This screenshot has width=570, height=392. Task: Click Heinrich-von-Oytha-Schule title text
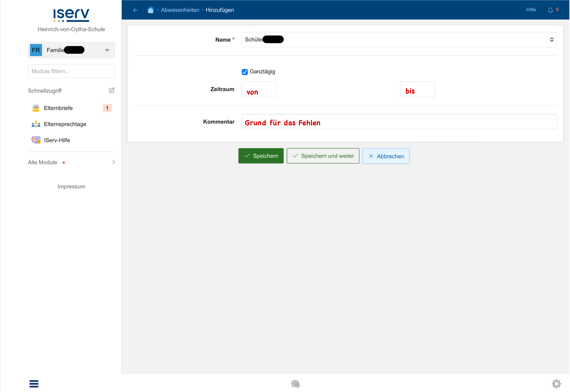pyautogui.click(x=71, y=29)
